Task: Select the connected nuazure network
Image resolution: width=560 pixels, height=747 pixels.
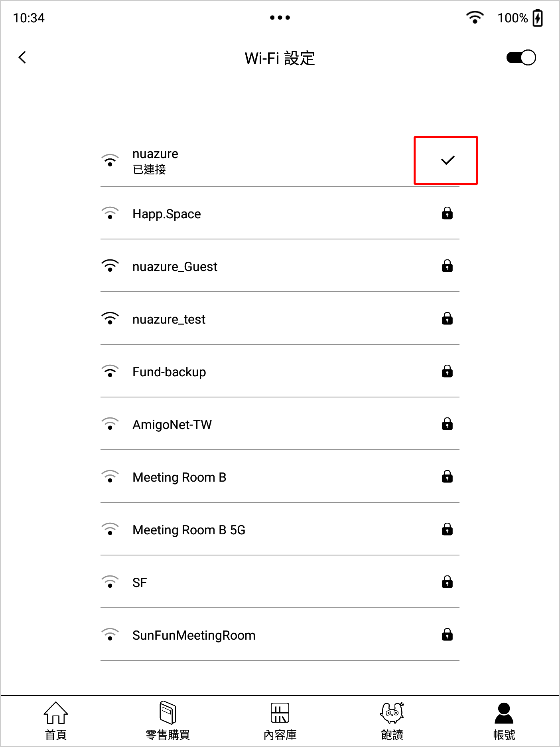Action: click(x=280, y=161)
